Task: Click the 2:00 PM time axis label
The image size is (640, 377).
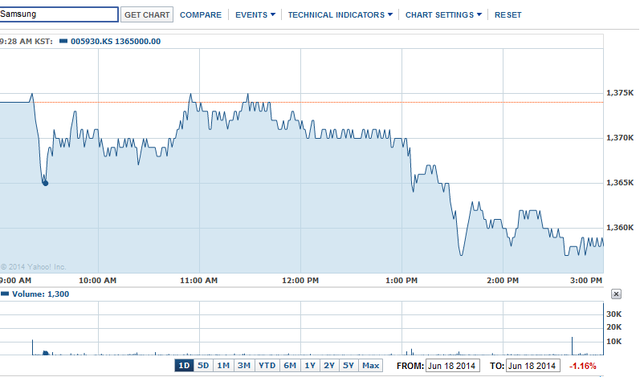Action: (x=502, y=280)
